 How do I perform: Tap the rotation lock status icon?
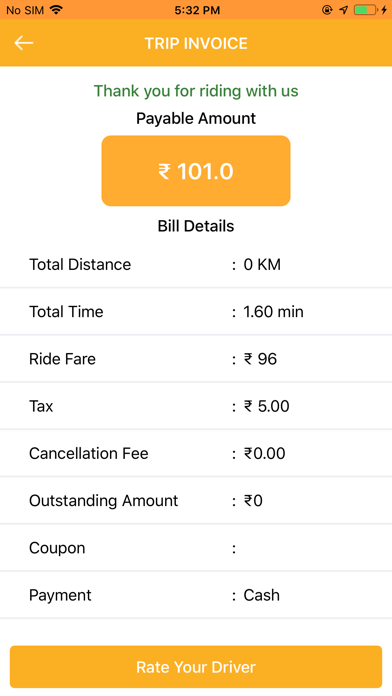tap(327, 10)
